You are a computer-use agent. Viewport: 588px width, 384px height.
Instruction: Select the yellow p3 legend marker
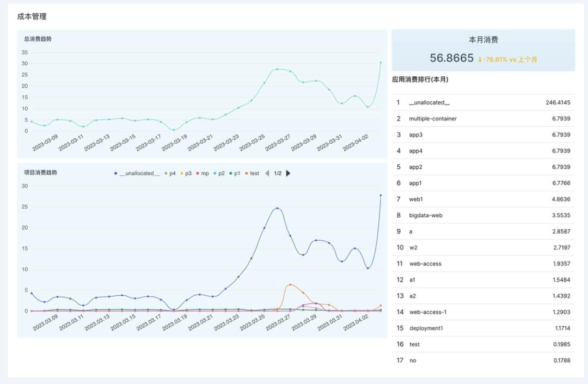click(182, 173)
